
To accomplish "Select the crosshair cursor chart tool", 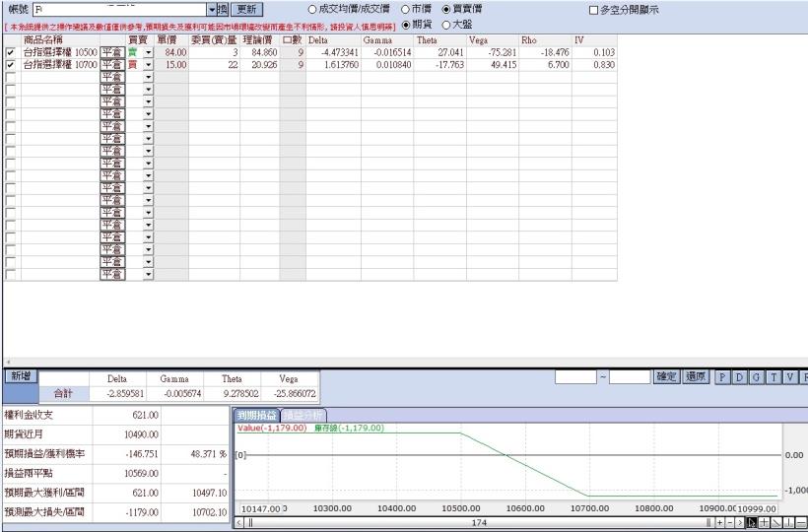I will coord(765,522).
